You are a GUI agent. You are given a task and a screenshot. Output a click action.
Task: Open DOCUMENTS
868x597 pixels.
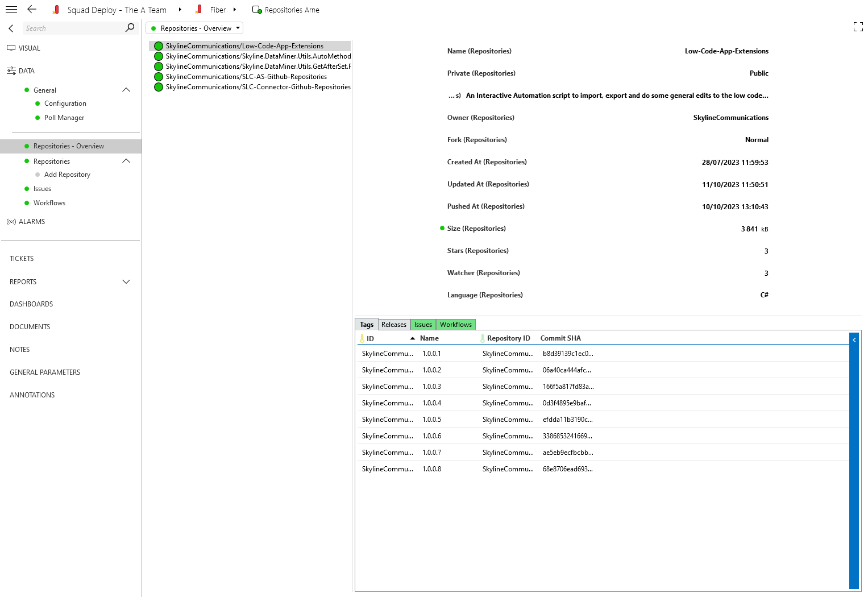(30, 327)
